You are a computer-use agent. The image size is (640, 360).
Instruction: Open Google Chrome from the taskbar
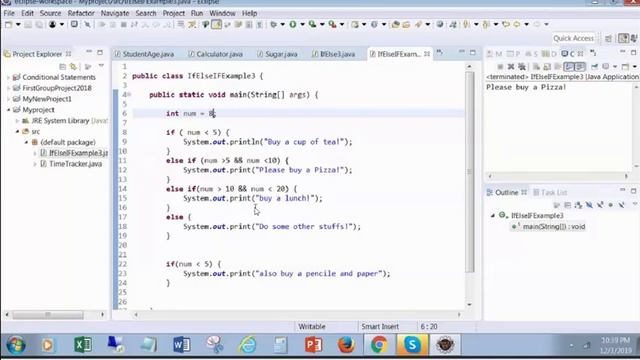(379, 345)
